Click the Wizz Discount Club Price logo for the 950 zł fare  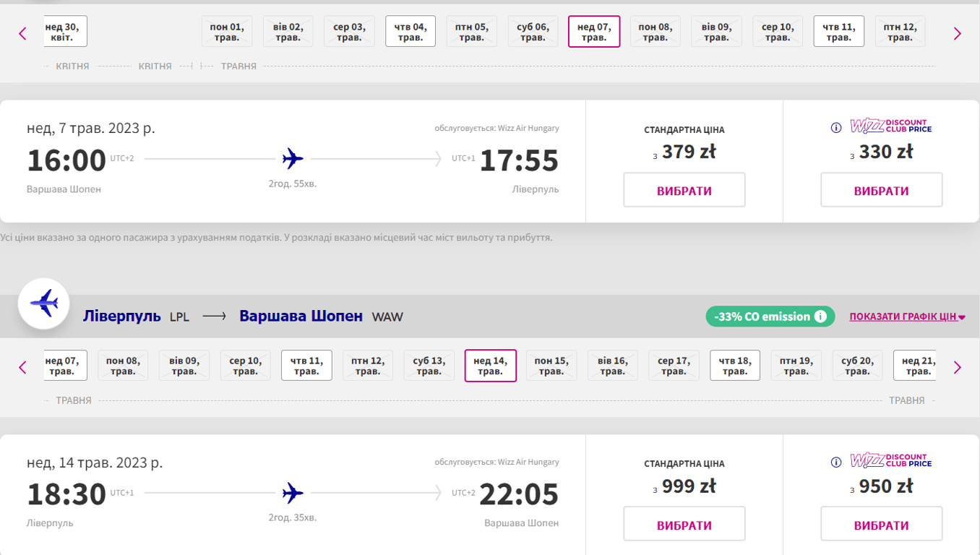[x=891, y=460]
